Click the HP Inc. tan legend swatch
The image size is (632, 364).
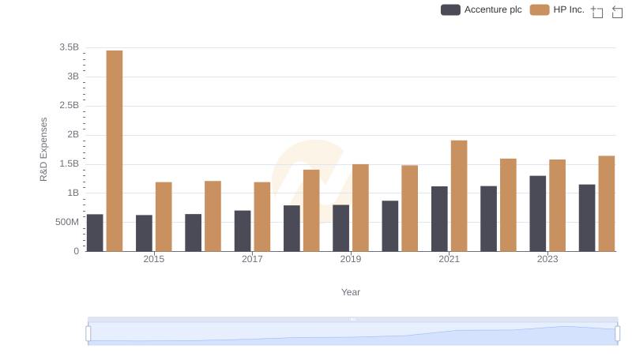coord(540,9)
